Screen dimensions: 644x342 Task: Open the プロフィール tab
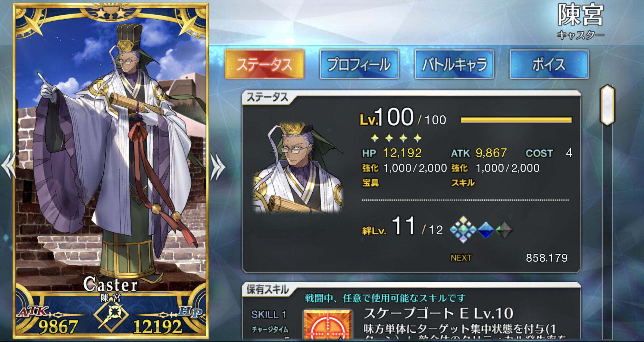(359, 64)
